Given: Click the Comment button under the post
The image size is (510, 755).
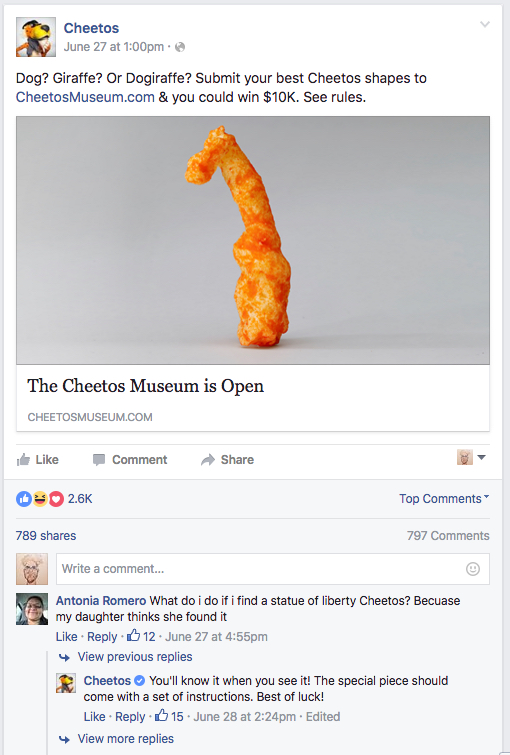Looking at the screenshot, I should [130, 460].
